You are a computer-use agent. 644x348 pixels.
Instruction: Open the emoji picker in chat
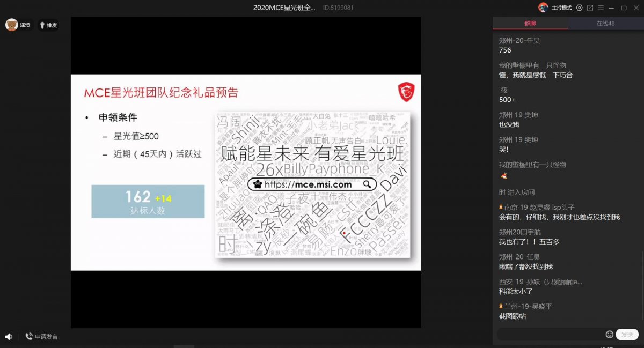click(609, 334)
